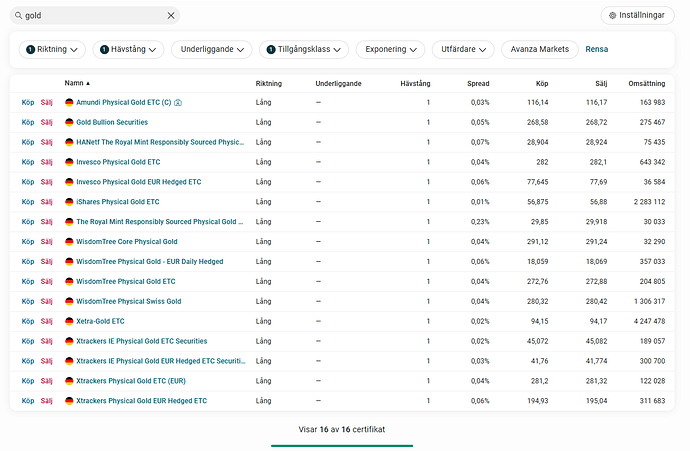The width and height of the screenshot is (690, 451).
Task: Click the flag icon for Gold Bullion Securities
Action: [69, 122]
